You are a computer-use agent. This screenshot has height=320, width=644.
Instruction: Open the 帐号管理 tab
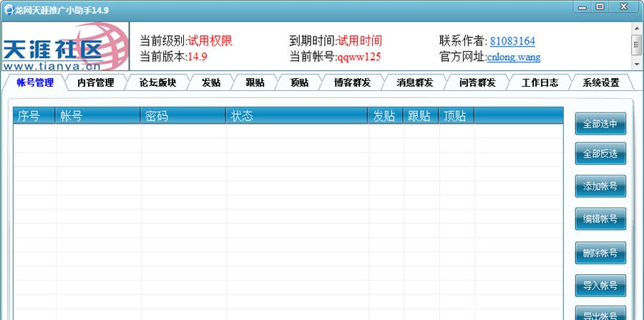tap(35, 82)
